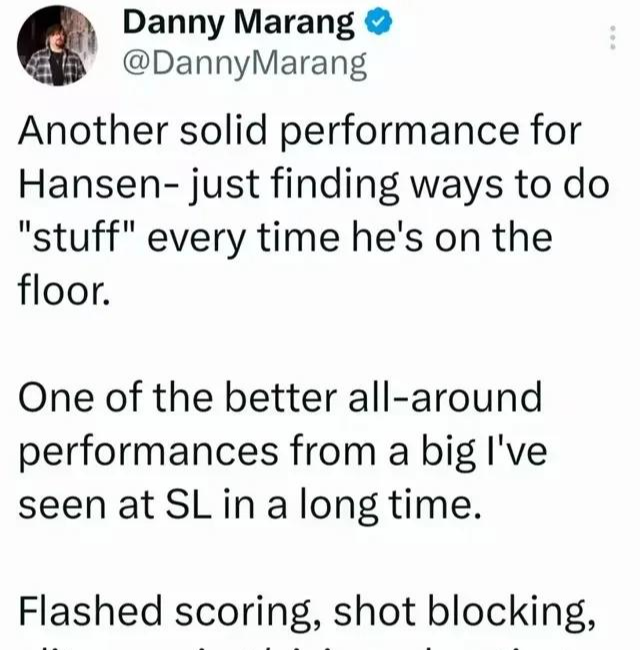Open the @DannyMarang handle link

click(x=245, y=65)
